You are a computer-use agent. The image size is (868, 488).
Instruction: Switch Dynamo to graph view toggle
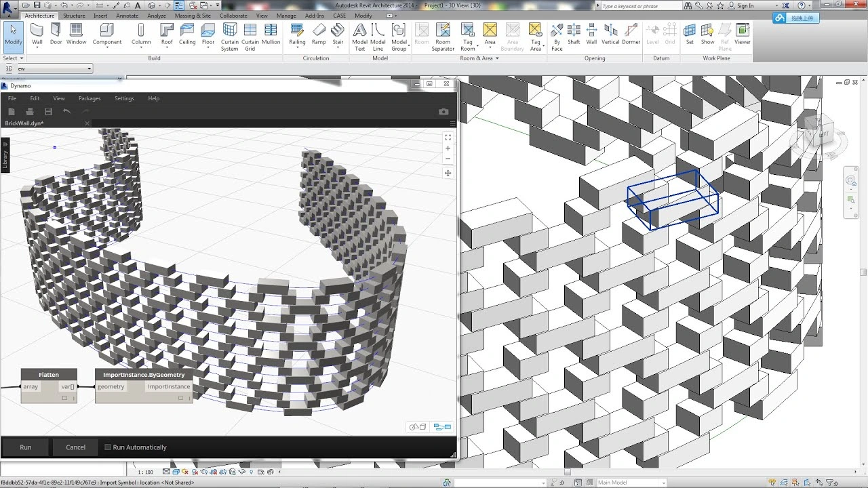(x=442, y=427)
